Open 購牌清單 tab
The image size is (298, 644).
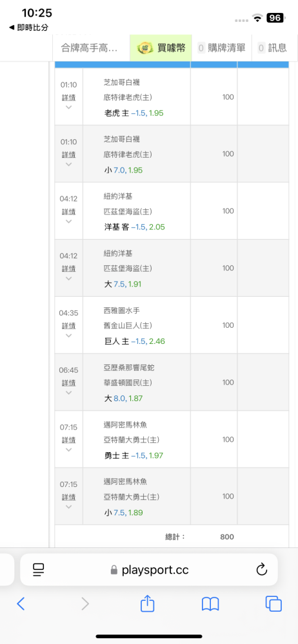pyautogui.click(x=221, y=48)
